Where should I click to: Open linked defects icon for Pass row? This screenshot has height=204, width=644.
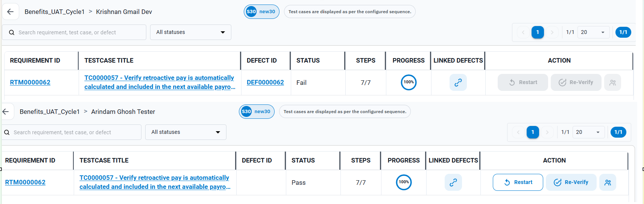(x=453, y=182)
